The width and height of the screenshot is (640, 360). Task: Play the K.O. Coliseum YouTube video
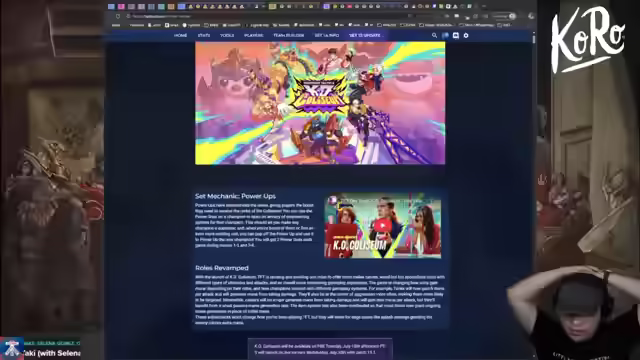coord(382,225)
